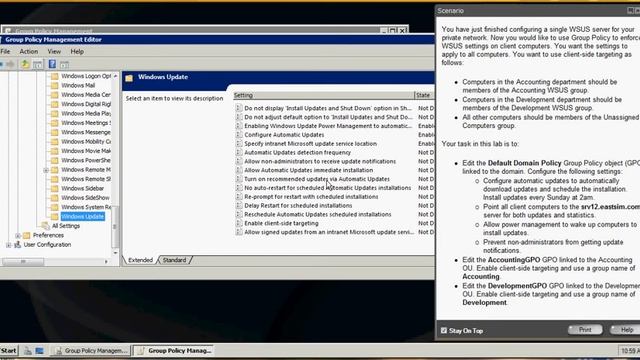Select Windows Messenge folder in tree
Image resolution: width=640 pixels, height=360 pixels.
coord(86,132)
